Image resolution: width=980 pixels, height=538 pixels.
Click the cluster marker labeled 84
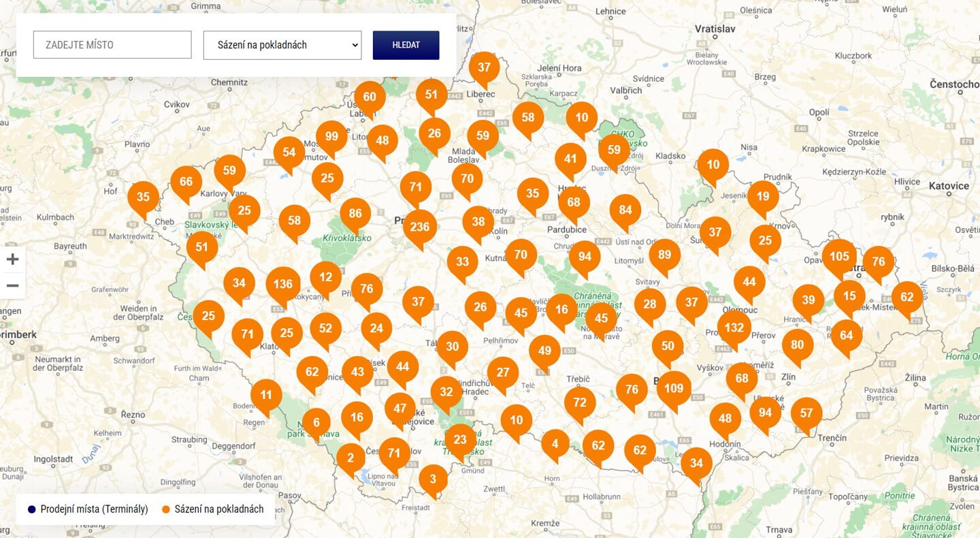tap(625, 210)
